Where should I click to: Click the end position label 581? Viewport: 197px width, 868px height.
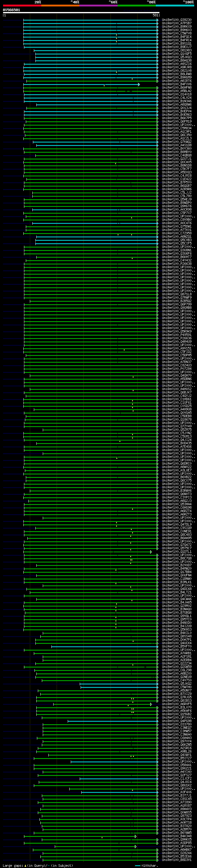pyautogui.click(x=155, y=15)
